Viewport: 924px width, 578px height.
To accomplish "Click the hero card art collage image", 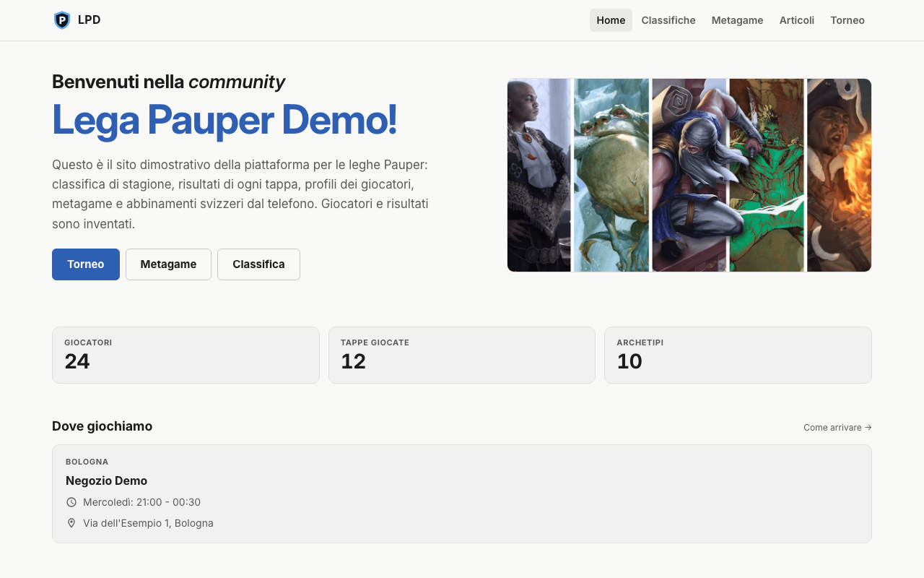I will tap(689, 175).
